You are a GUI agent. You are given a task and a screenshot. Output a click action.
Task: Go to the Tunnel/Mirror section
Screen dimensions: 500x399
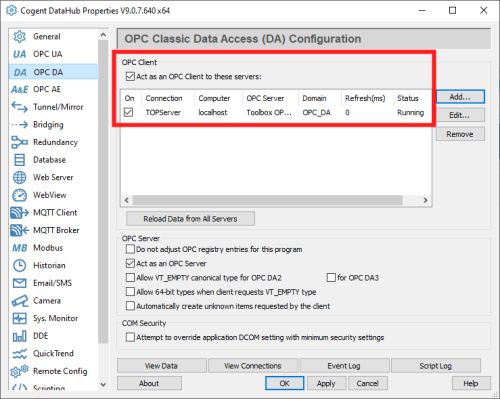58,107
